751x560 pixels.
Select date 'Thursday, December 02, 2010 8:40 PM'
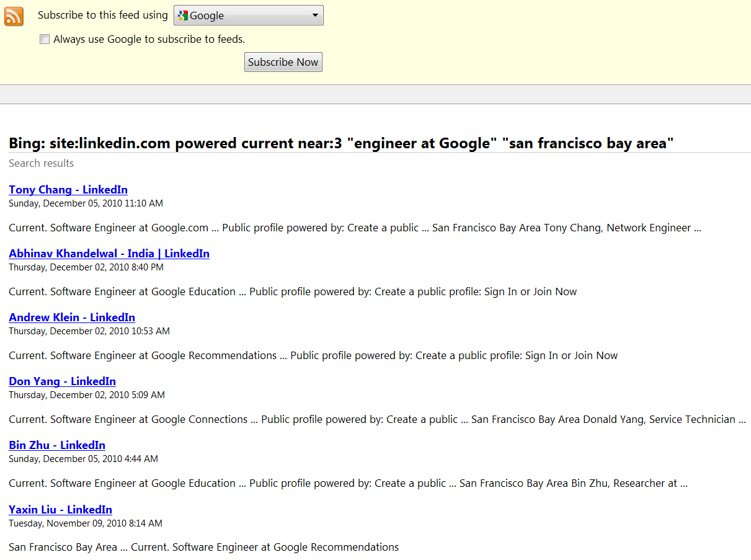click(x=86, y=267)
